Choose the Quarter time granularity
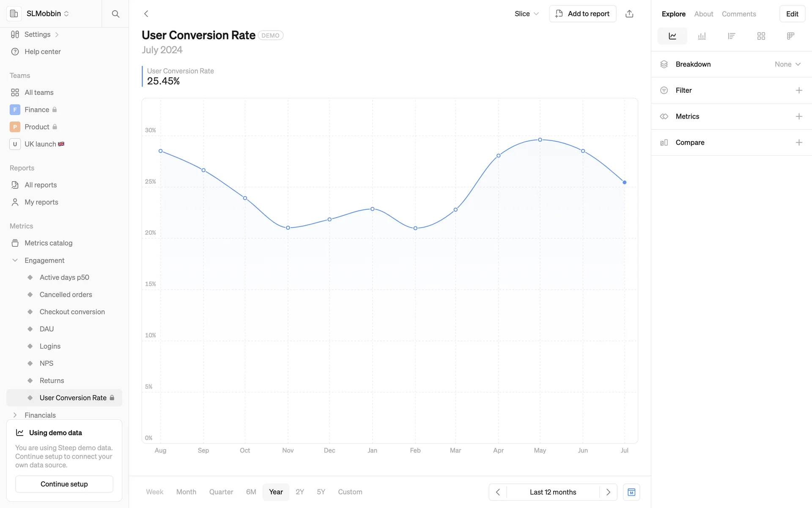This screenshot has width=812, height=508. (x=221, y=492)
